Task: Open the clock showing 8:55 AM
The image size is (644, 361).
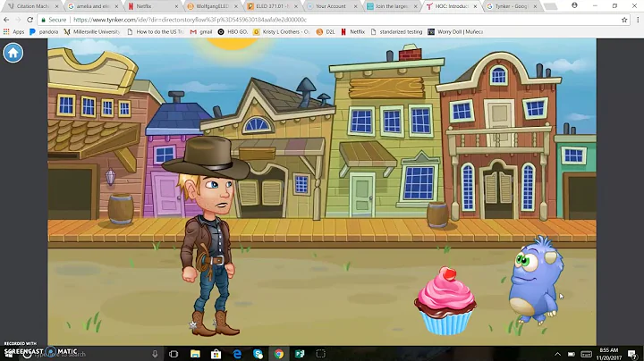Action: click(609, 354)
